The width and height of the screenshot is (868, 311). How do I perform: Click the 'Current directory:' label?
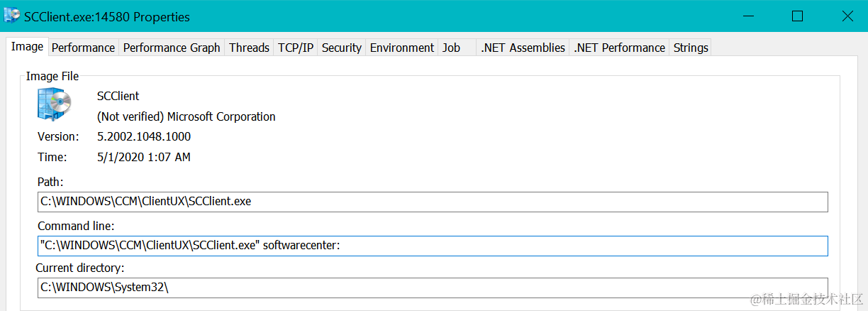click(80, 268)
